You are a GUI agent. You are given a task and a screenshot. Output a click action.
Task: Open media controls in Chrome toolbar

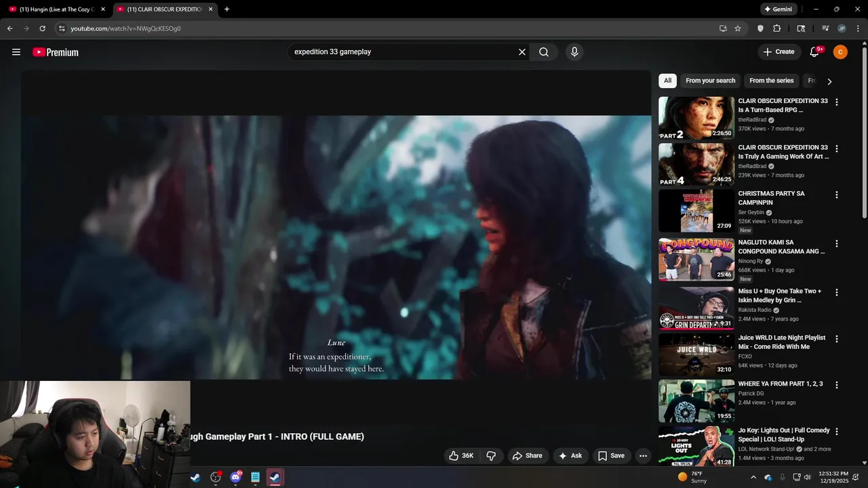[x=825, y=28]
